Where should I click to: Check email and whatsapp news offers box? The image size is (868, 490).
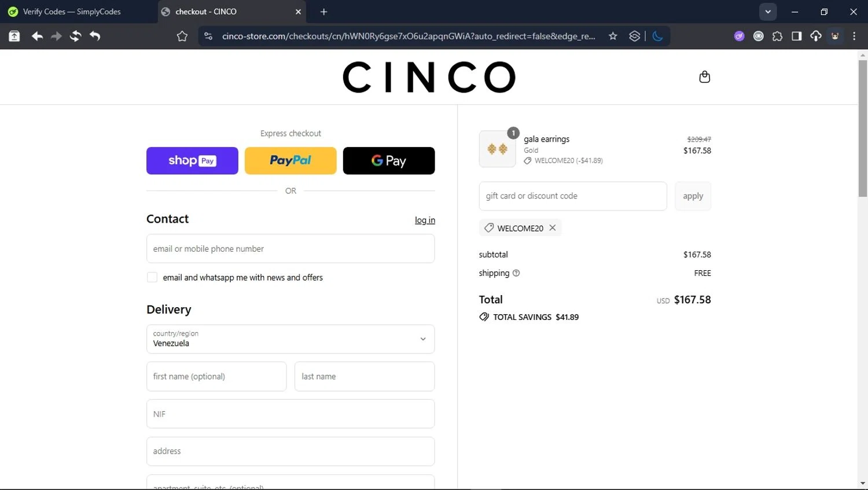click(x=152, y=278)
